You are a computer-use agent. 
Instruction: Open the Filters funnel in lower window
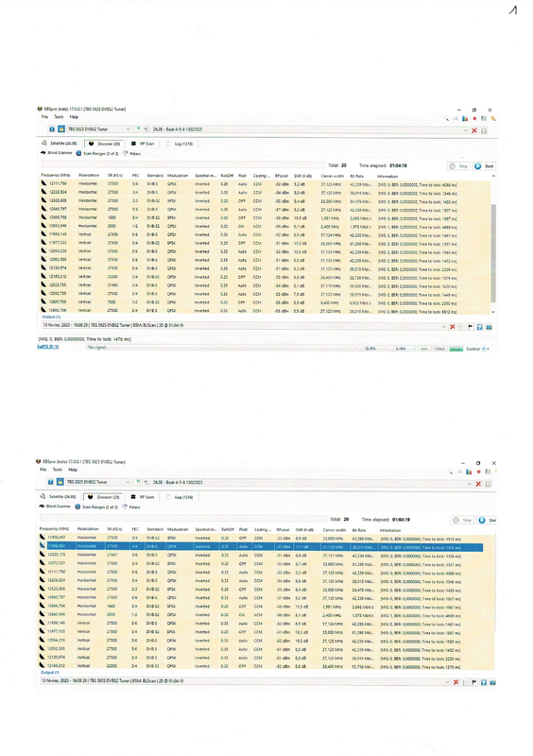tap(130, 507)
